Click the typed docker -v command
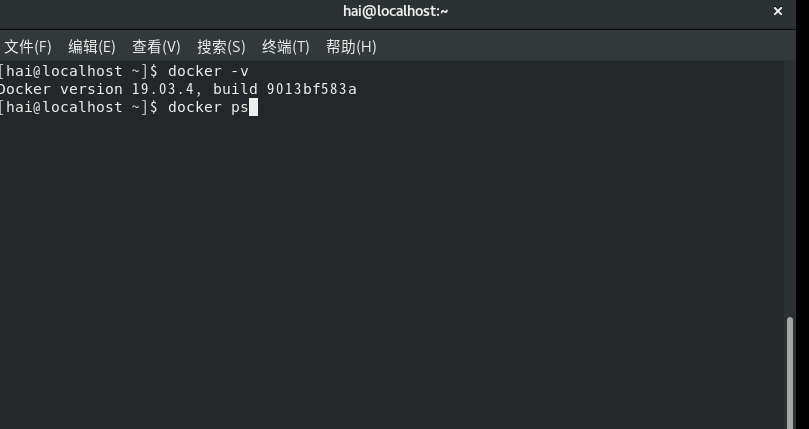The image size is (809, 429). (208, 71)
